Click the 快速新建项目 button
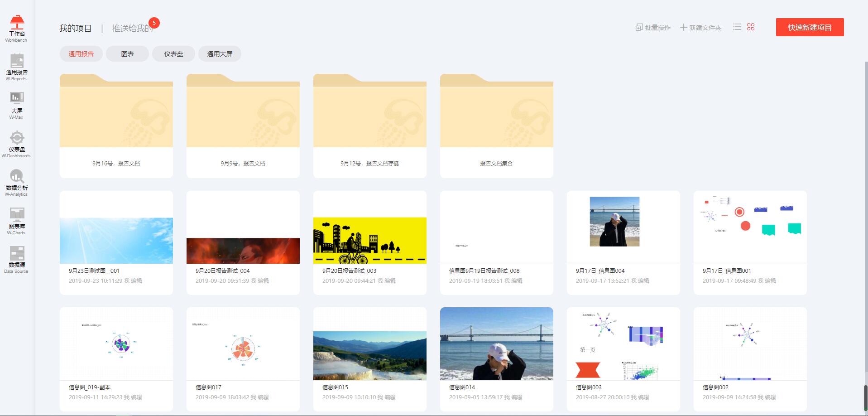 (x=810, y=27)
